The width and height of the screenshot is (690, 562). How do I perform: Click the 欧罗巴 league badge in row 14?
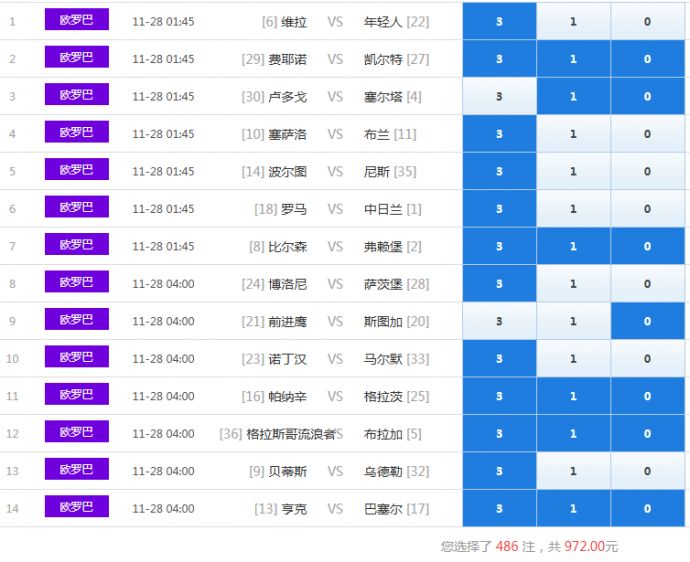coord(76,507)
